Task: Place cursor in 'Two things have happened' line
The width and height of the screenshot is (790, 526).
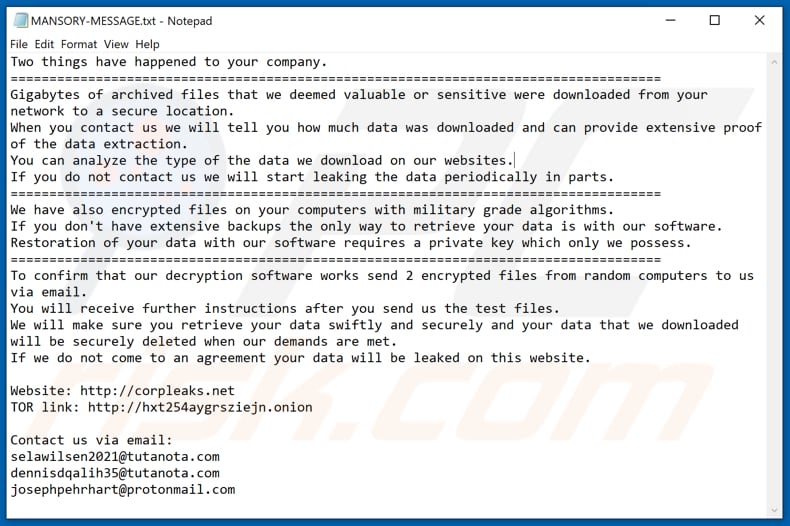Action: (168, 62)
